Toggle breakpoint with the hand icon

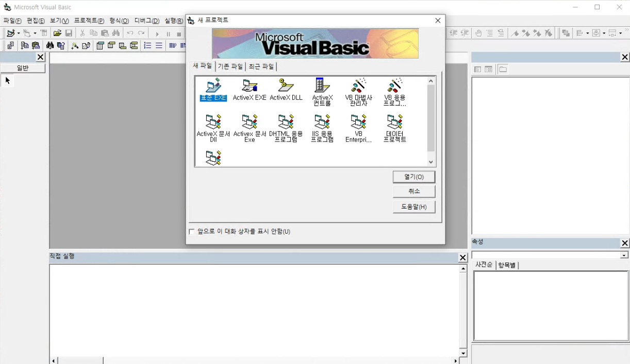[478, 33]
